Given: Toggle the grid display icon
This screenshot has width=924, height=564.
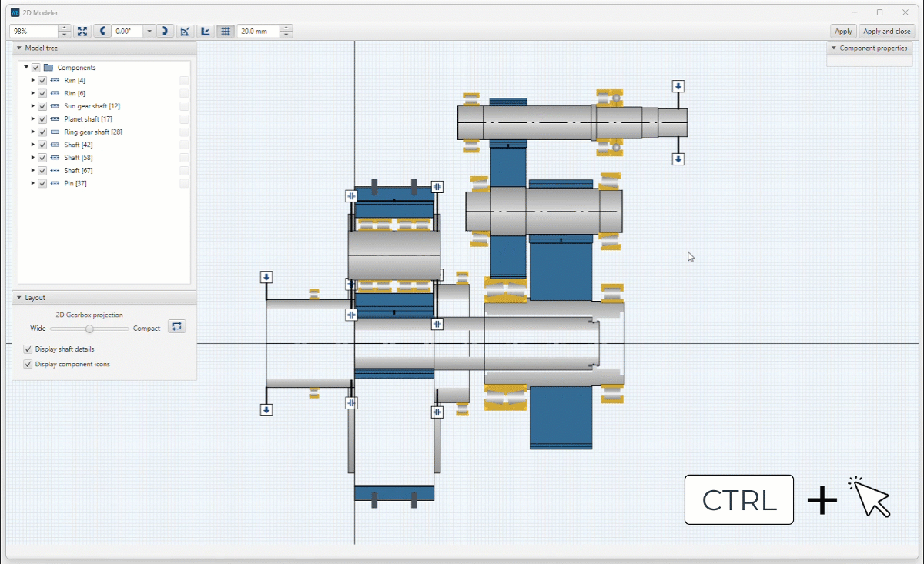Looking at the screenshot, I should 225,32.
